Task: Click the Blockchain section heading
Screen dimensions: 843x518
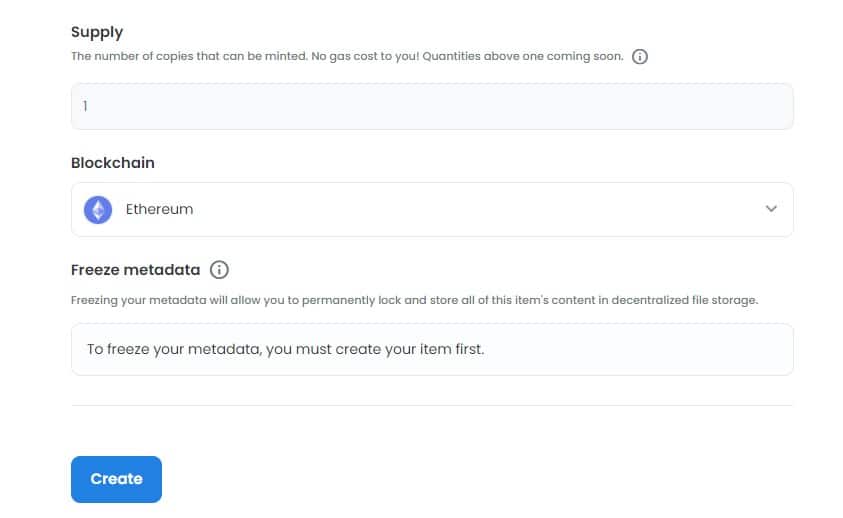Action: tap(113, 163)
